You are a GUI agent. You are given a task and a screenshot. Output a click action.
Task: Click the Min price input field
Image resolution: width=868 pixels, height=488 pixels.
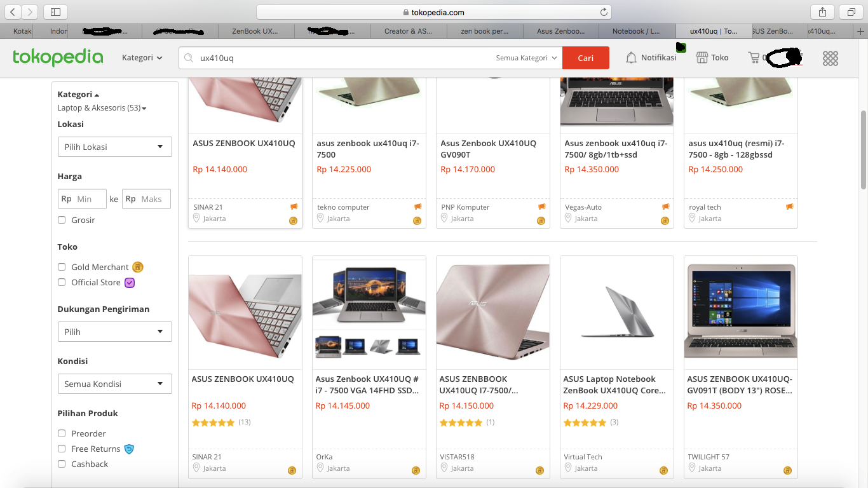pos(82,199)
